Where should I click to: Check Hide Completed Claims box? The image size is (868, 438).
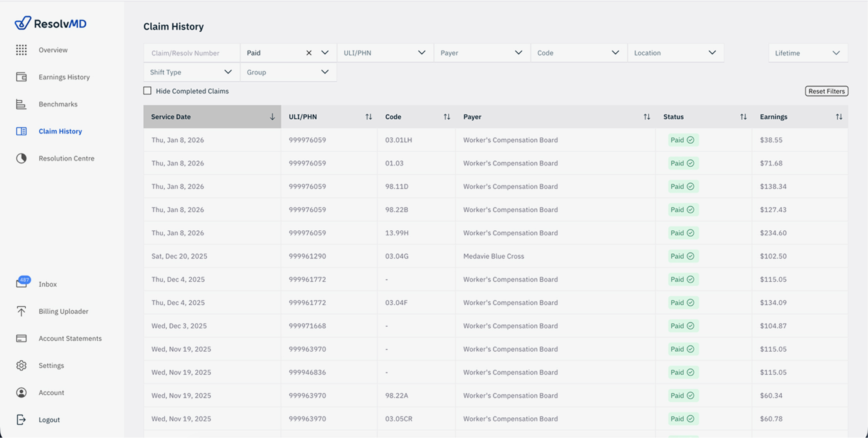tap(147, 91)
